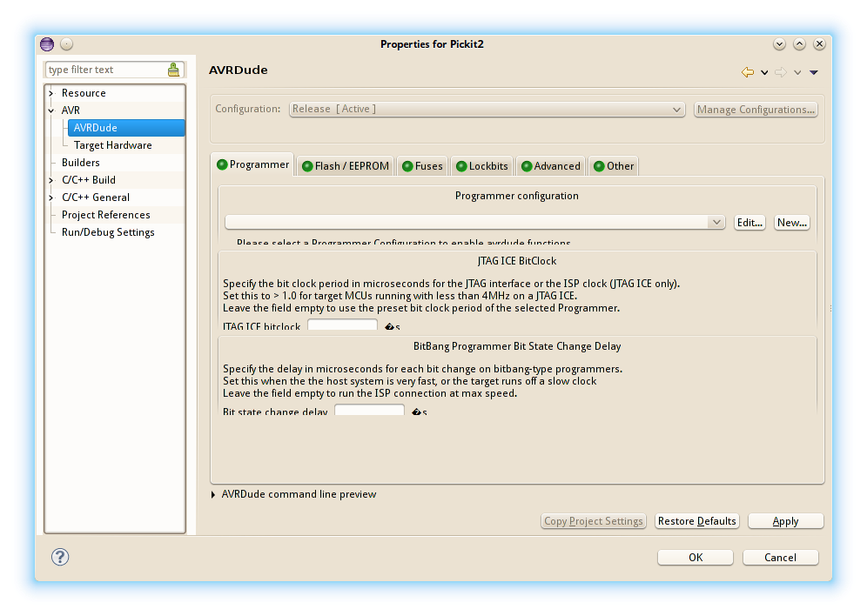Switch to the Programmer tab

(252, 164)
